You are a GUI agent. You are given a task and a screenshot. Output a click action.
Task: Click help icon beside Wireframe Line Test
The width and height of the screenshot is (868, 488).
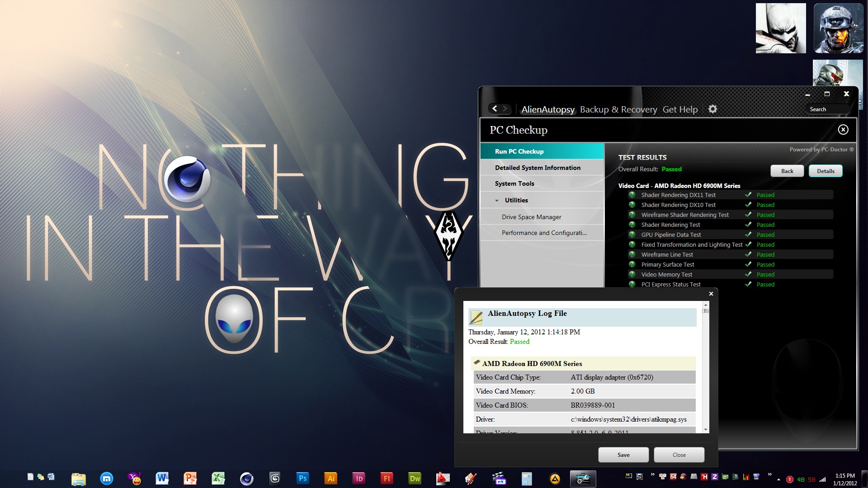pos(632,254)
